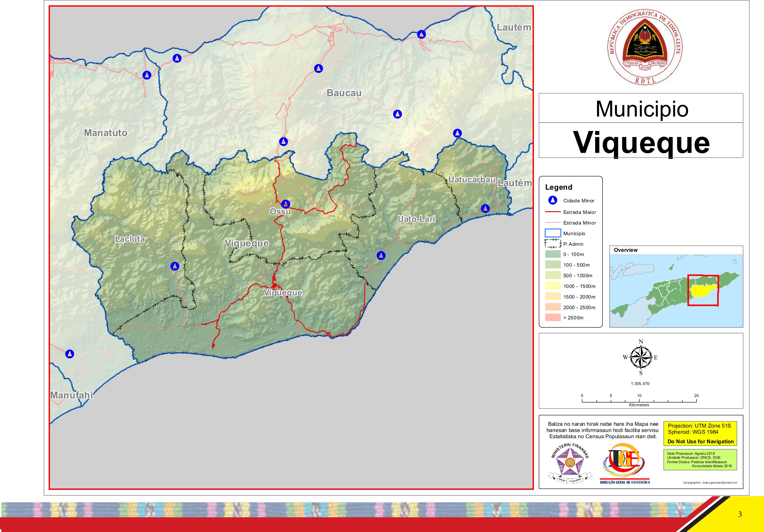Click the pink bottom legend colour swatch
The width and height of the screenshot is (764, 532).
click(x=553, y=317)
